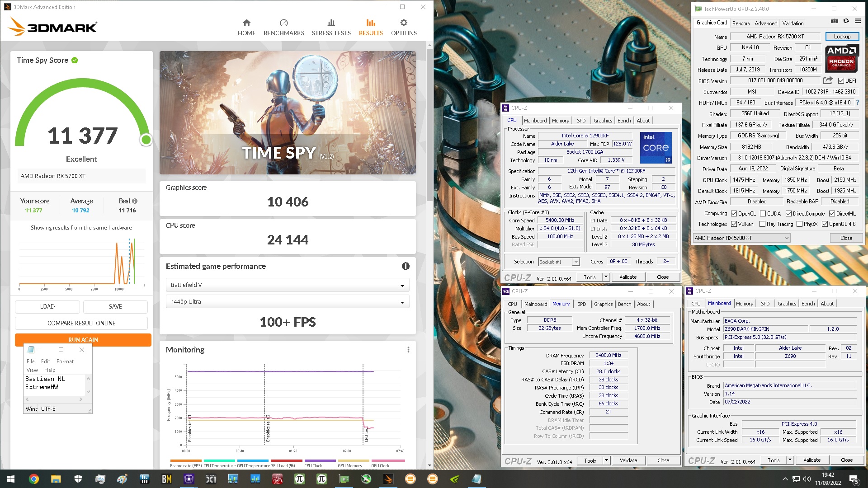Viewport: 868px width, 488px height.
Task: Open the Windows Start menu
Action: click(x=11, y=479)
